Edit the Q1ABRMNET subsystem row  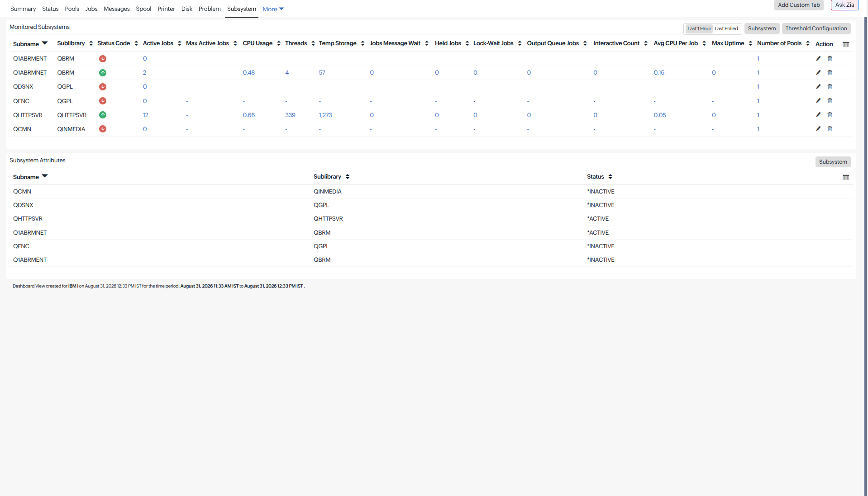coord(818,72)
